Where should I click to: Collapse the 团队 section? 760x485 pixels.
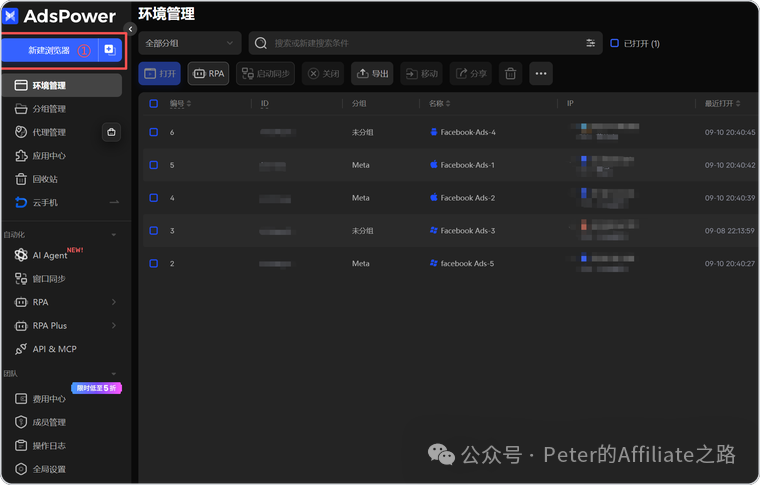113,374
